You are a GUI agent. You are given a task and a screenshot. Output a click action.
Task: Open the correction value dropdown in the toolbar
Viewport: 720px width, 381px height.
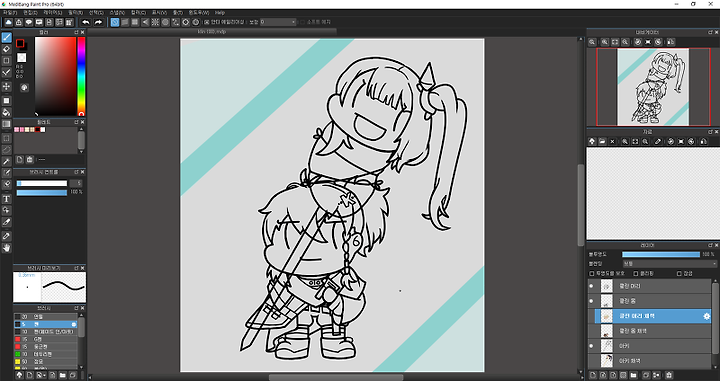click(279, 22)
